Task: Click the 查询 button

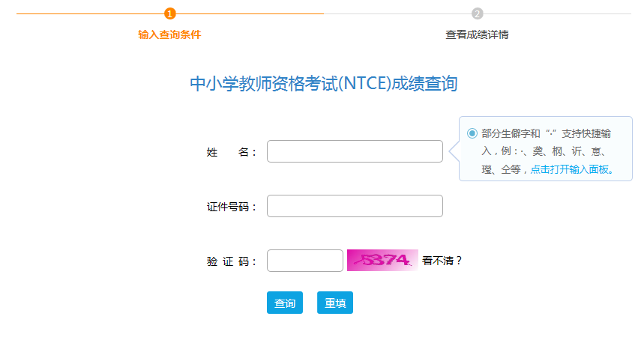Action: point(285,303)
